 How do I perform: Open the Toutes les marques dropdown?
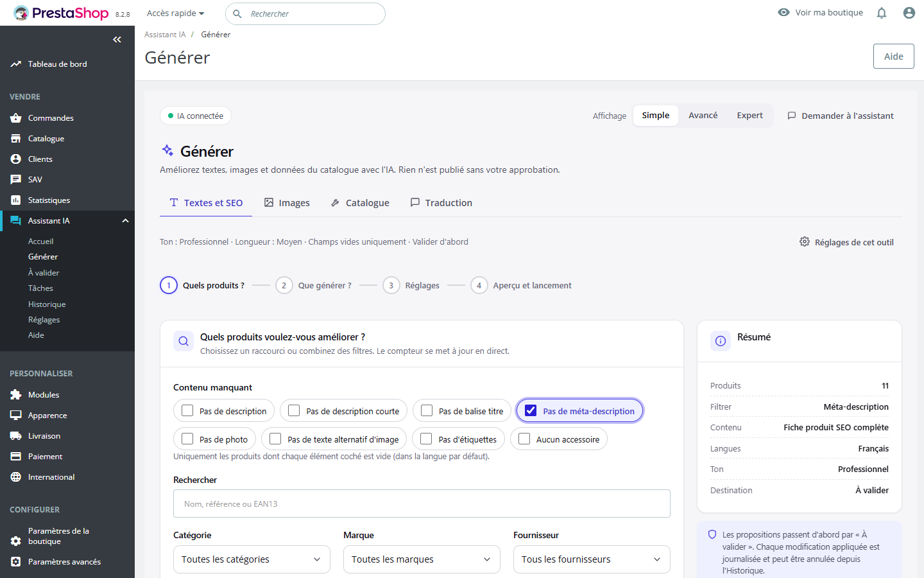tap(422, 559)
